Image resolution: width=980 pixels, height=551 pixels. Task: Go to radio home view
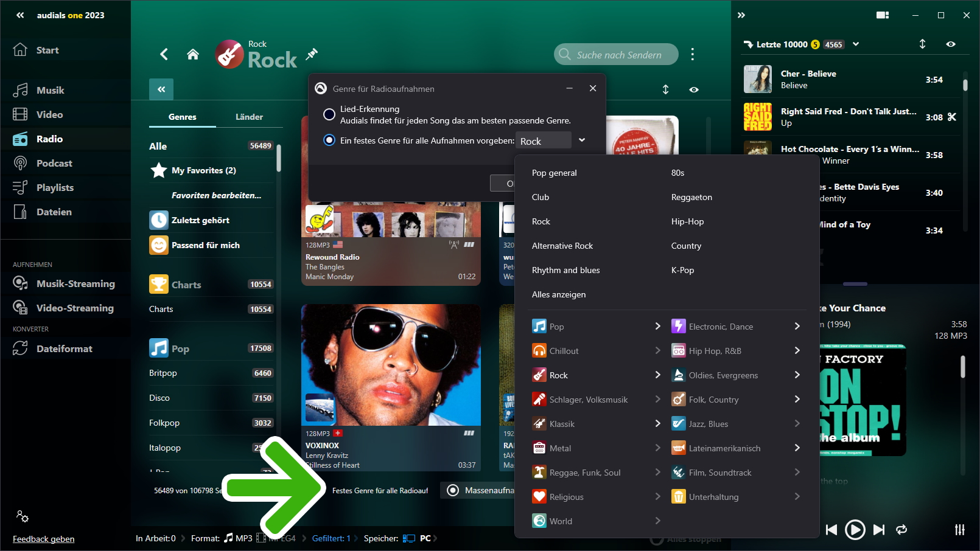pyautogui.click(x=193, y=54)
